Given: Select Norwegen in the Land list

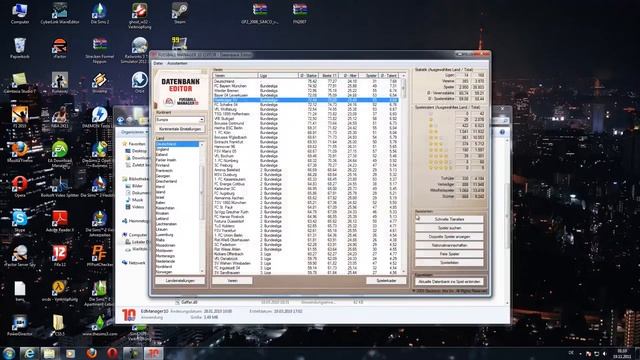Looking at the screenshot, I should pos(177,272).
